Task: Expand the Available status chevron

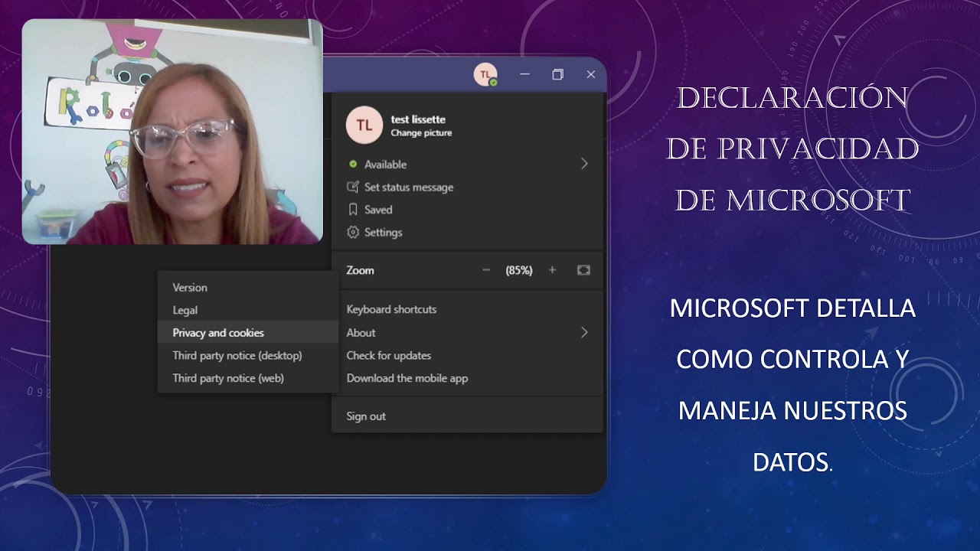Action: [584, 164]
